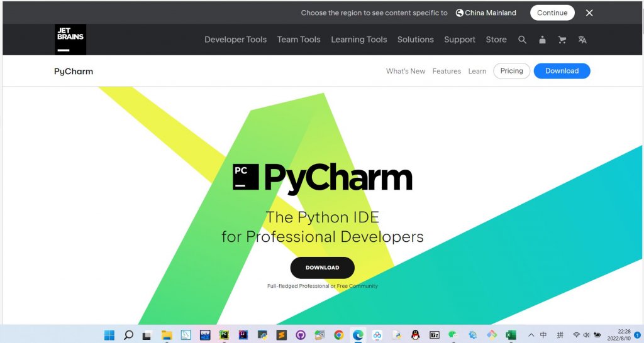
Task: Open the clock and date in taskbar
Action: point(619,335)
